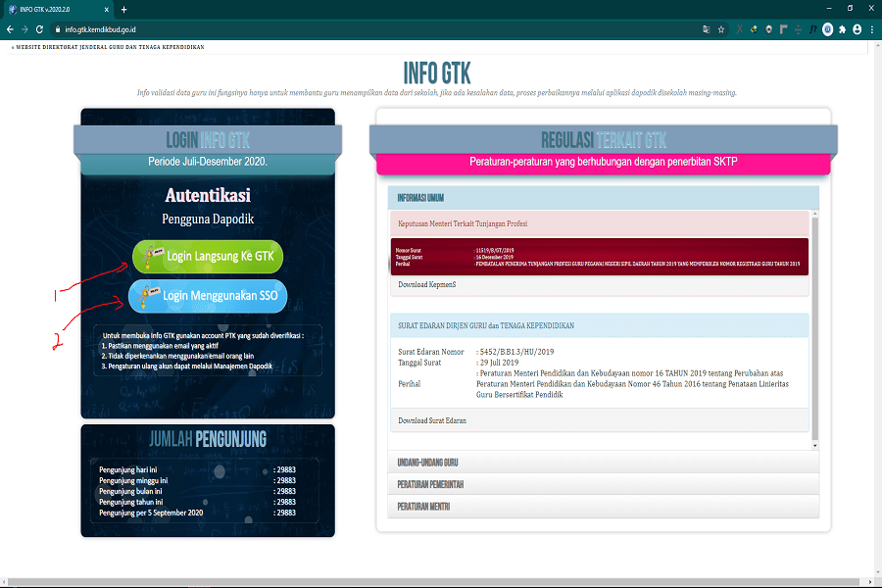
Task: Open the Chrome three-dot menu
Action: click(x=872, y=29)
